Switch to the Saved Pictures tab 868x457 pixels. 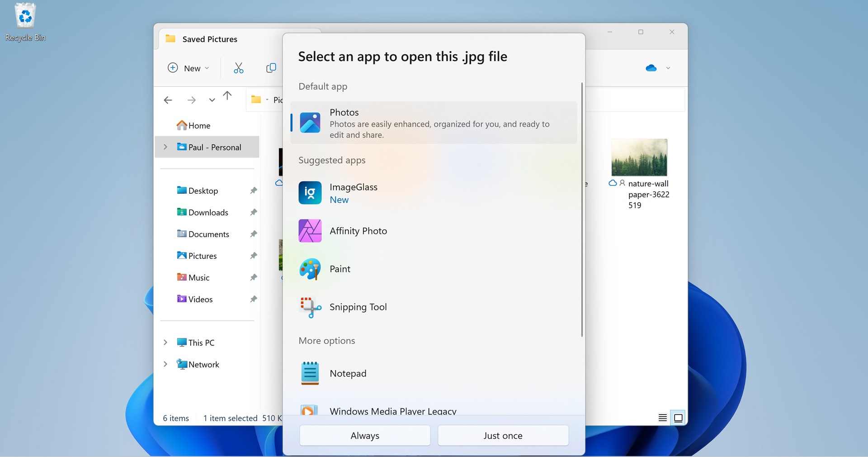(x=210, y=39)
